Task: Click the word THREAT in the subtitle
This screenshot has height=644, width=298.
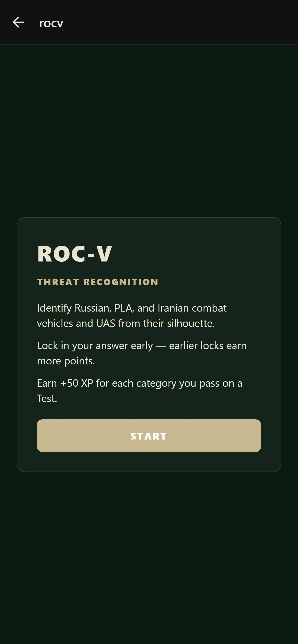Action: click(x=58, y=282)
